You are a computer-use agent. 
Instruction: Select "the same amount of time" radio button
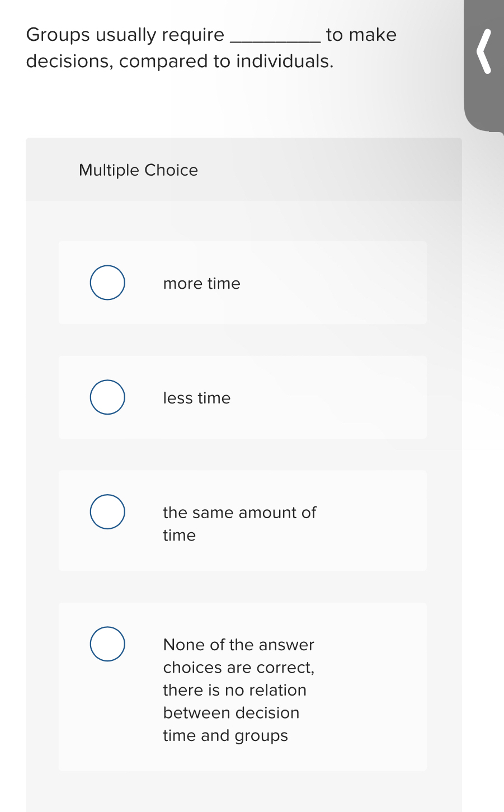coord(107,511)
